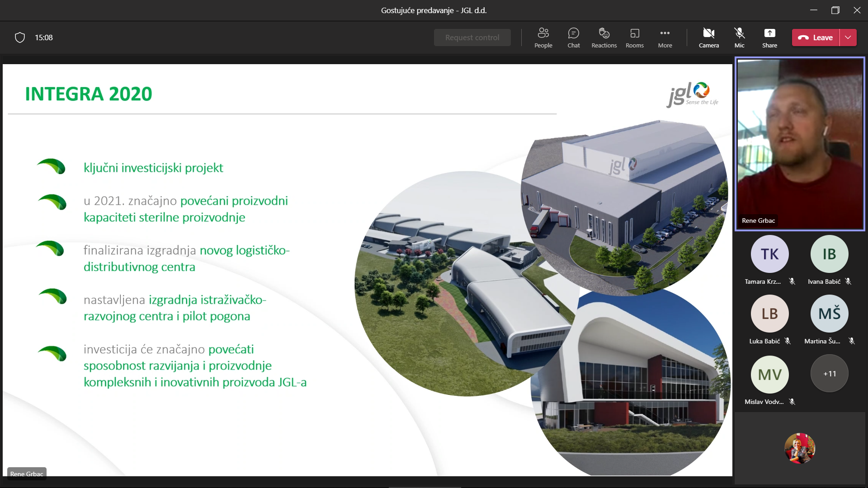Screen dimensions: 868x488
Task: Click your self-view profile picture
Action: pyautogui.click(x=799, y=448)
